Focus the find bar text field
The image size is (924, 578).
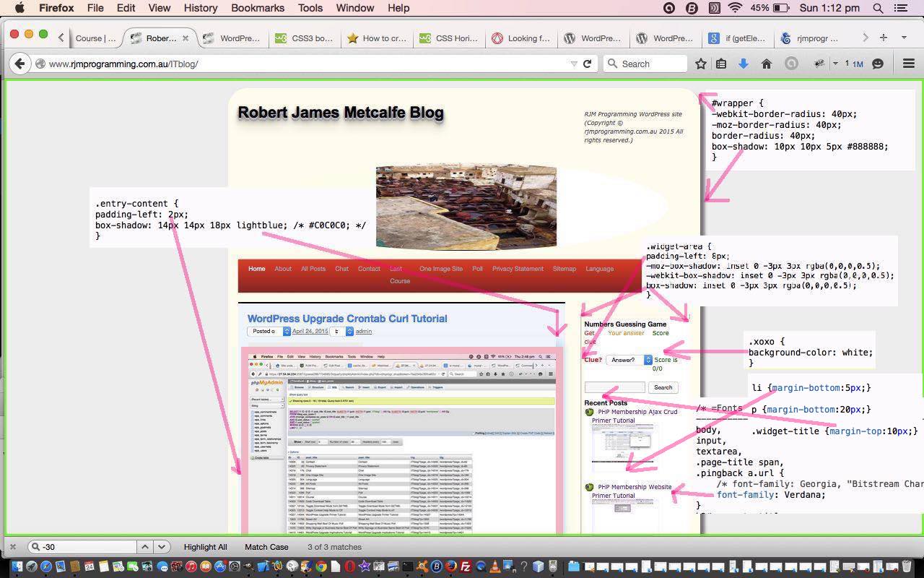point(81,547)
